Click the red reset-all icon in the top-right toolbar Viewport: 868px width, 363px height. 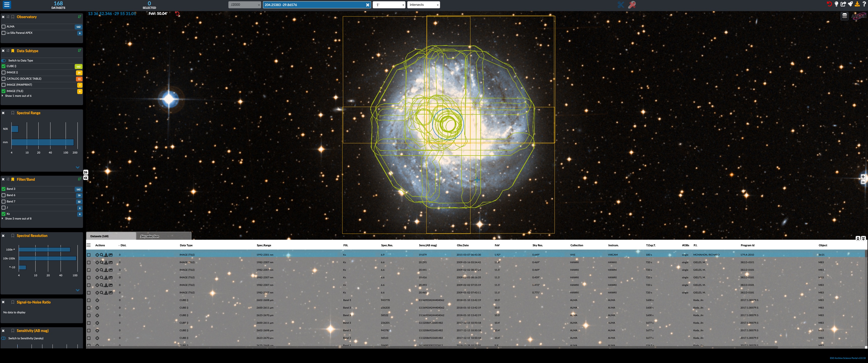(829, 4)
